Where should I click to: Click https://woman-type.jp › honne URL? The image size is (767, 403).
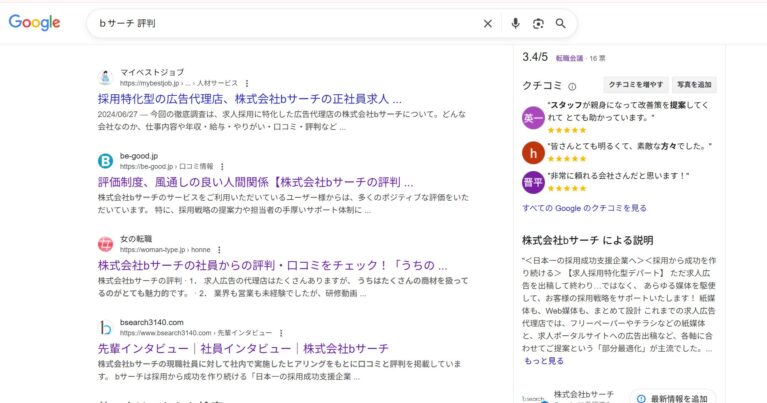tap(165, 250)
